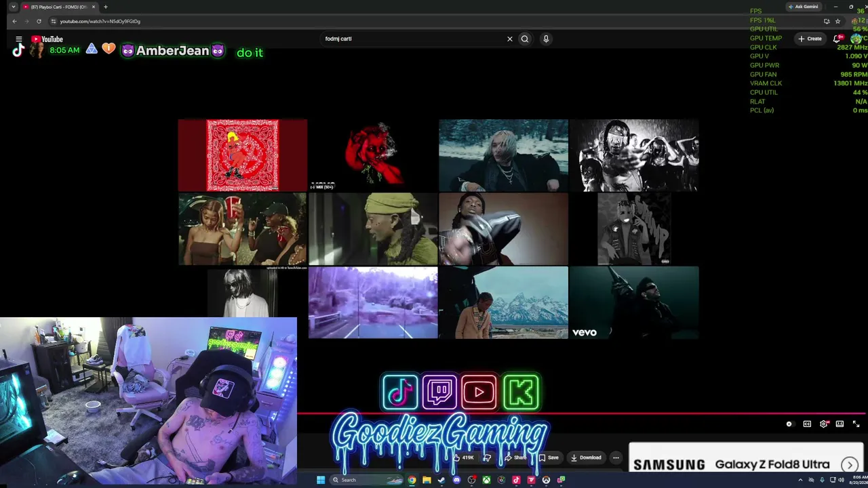The height and width of the screenshot is (488, 868).
Task: Run search with the magnifier button
Action: tap(525, 39)
